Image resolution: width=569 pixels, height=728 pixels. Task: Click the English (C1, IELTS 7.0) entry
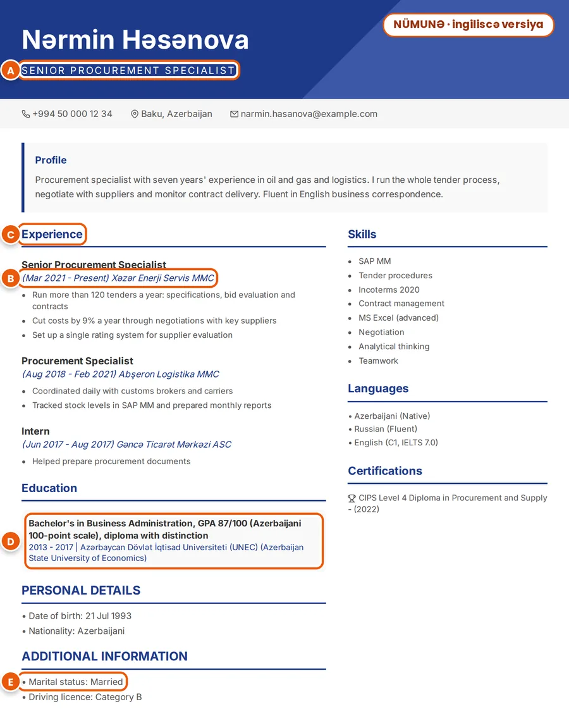(393, 443)
